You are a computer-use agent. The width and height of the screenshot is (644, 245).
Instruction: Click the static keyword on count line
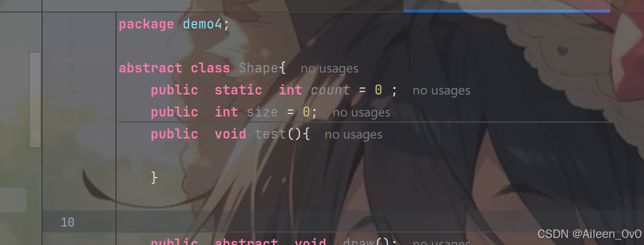click(238, 90)
